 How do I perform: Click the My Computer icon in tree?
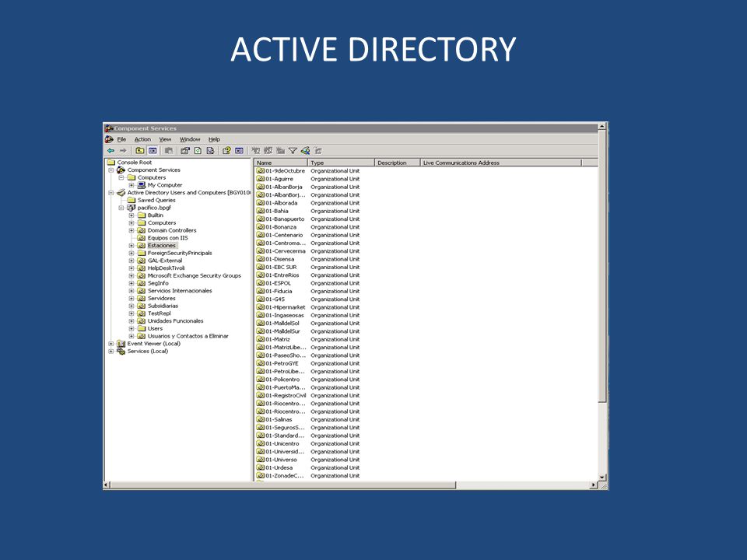(142, 185)
